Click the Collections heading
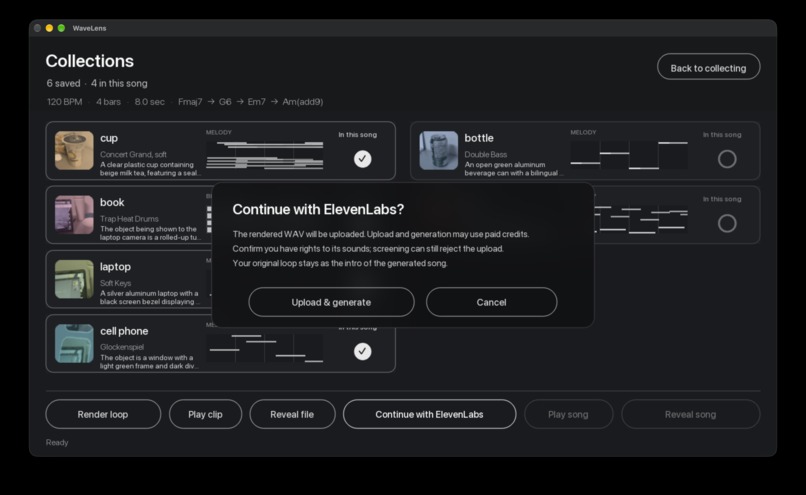Screen dimensions: 806x495 point(89,61)
